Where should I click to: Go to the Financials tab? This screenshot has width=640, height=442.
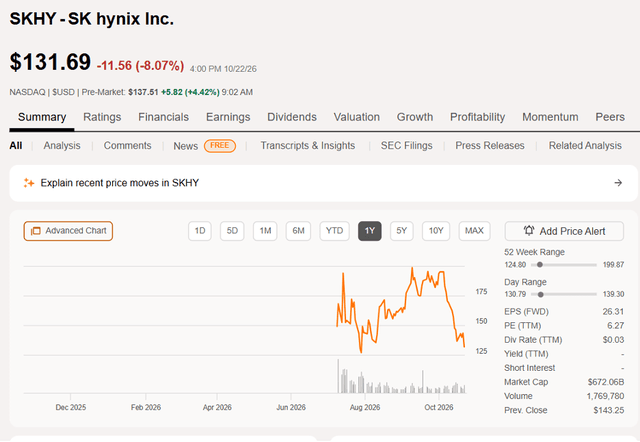click(163, 117)
